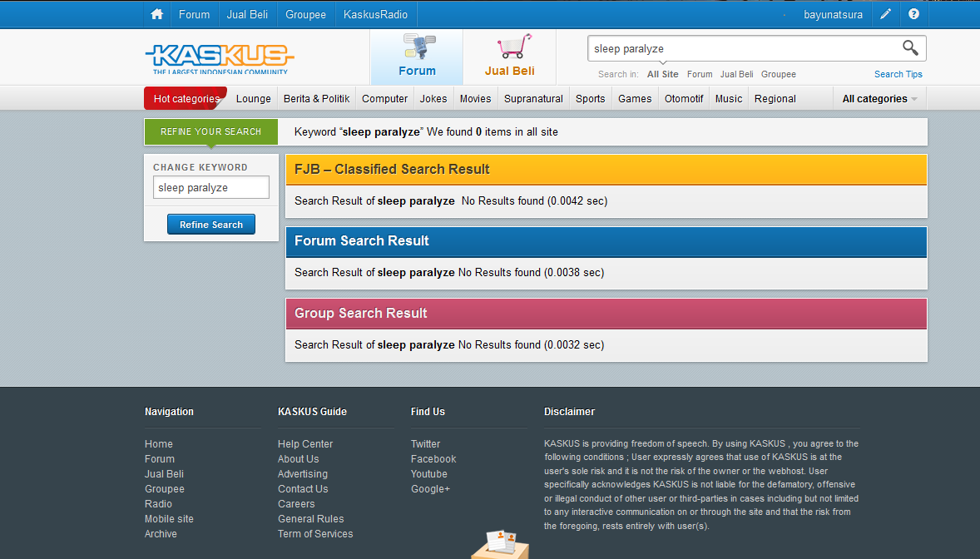Open KaskusRadio in the top bar

pos(376,14)
